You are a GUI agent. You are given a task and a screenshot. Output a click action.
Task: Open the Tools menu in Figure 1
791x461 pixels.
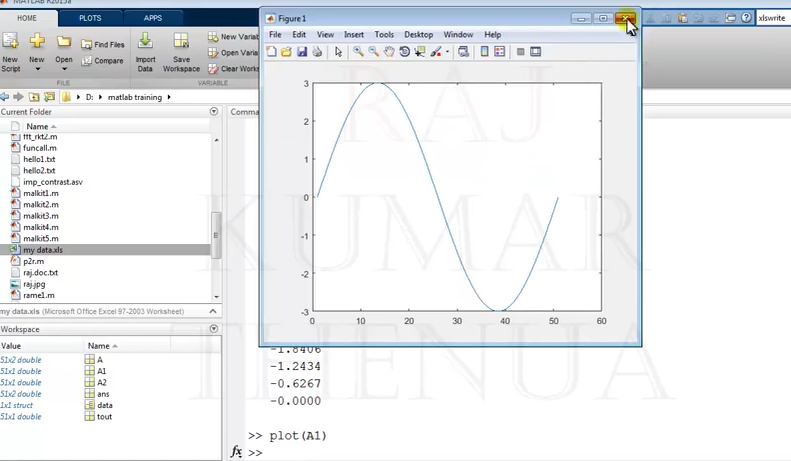click(384, 34)
